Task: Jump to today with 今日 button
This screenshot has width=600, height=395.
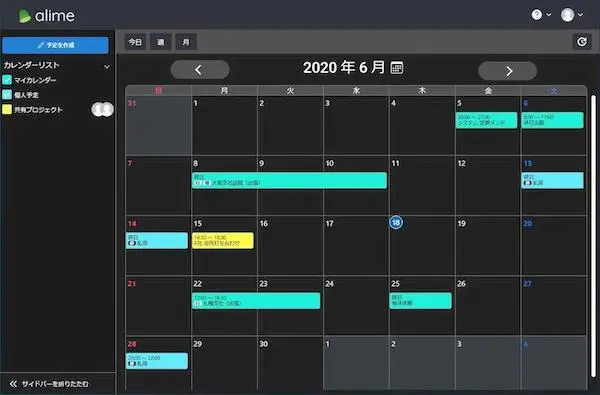Action: (x=135, y=42)
